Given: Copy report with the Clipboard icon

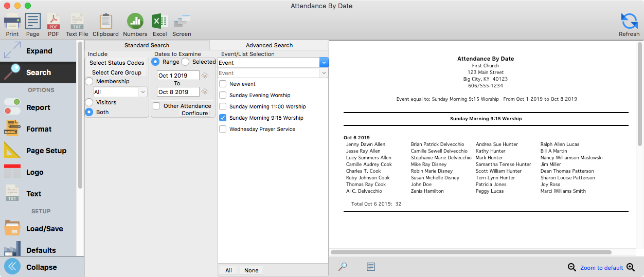Looking at the screenshot, I should [x=105, y=22].
